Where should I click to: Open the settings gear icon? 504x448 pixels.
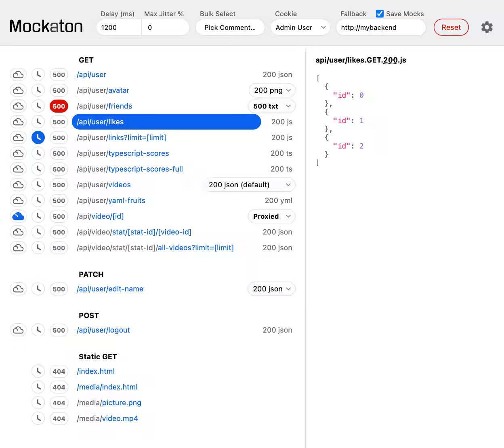(x=487, y=27)
